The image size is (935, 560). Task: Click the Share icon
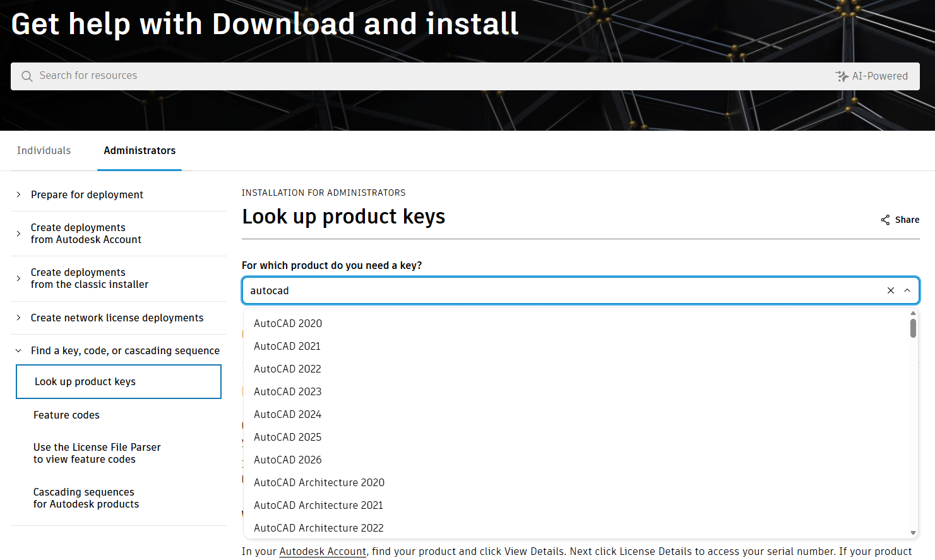pyautogui.click(x=885, y=220)
